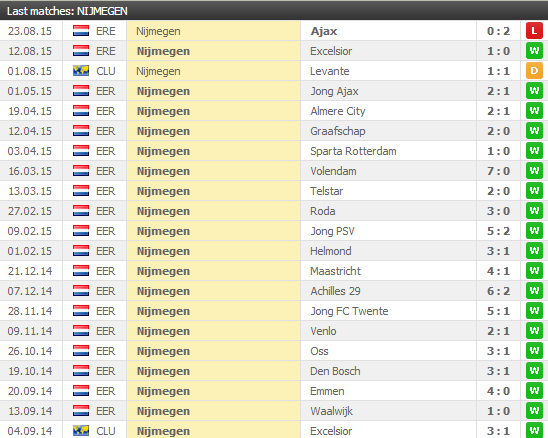Image resolution: width=548 pixels, height=438 pixels.
Task: Click the Last matches: NIJMEGEN header
Action: tap(67, 11)
